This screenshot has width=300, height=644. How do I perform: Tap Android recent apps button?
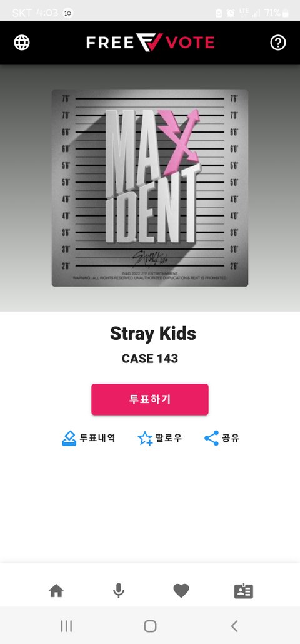66,626
